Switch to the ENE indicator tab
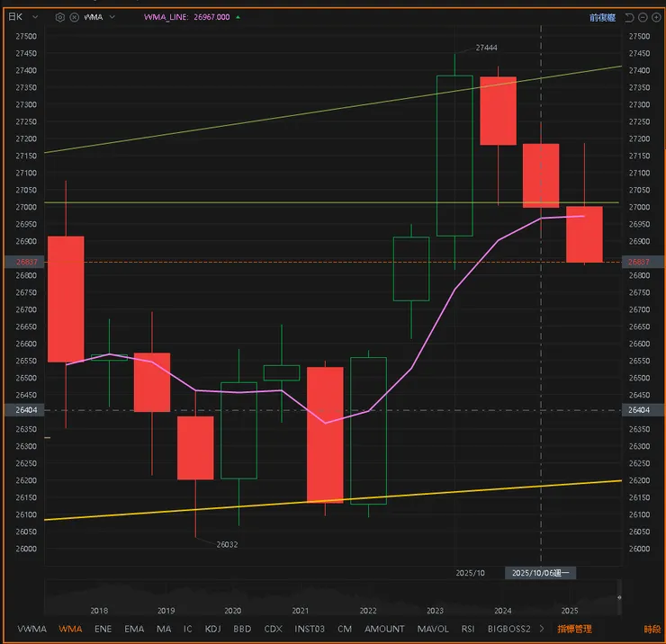Image resolution: width=666 pixels, height=644 pixels. 103,629
